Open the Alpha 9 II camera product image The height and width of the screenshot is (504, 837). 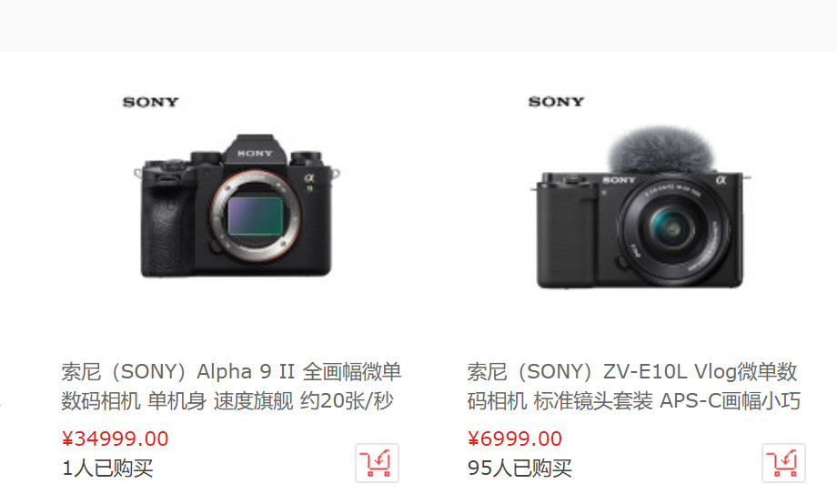pos(237,206)
